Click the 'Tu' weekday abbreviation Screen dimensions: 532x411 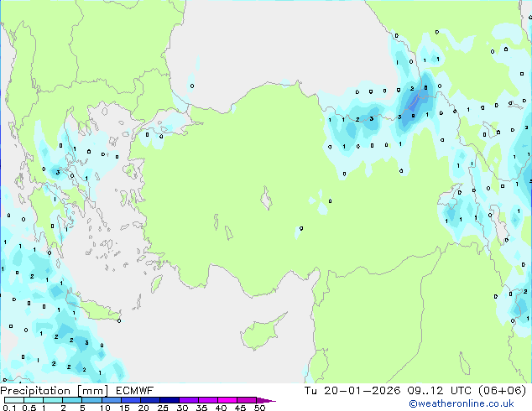[x=310, y=391]
